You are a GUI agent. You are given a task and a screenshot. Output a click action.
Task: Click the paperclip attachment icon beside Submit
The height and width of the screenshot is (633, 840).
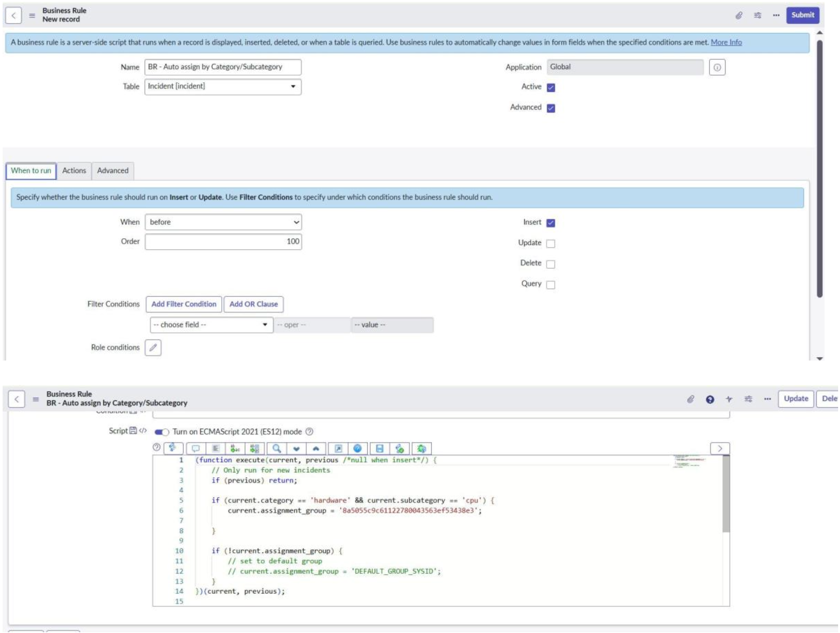(x=739, y=15)
